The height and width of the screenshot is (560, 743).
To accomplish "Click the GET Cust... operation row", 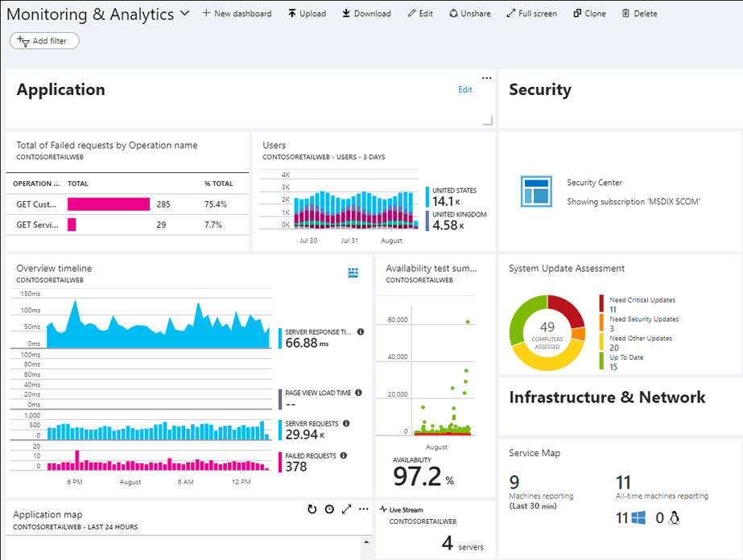I will pyautogui.click(x=127, y=204).
